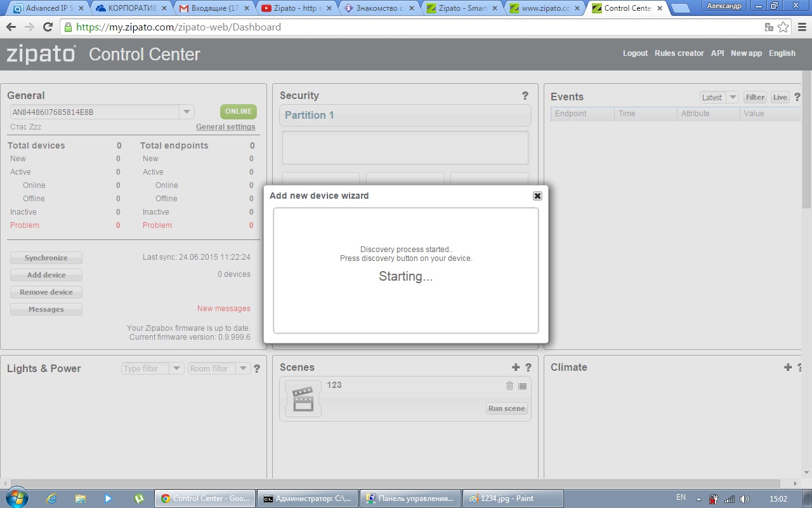Open Rules creator from top menu

(x=679, y=53)
